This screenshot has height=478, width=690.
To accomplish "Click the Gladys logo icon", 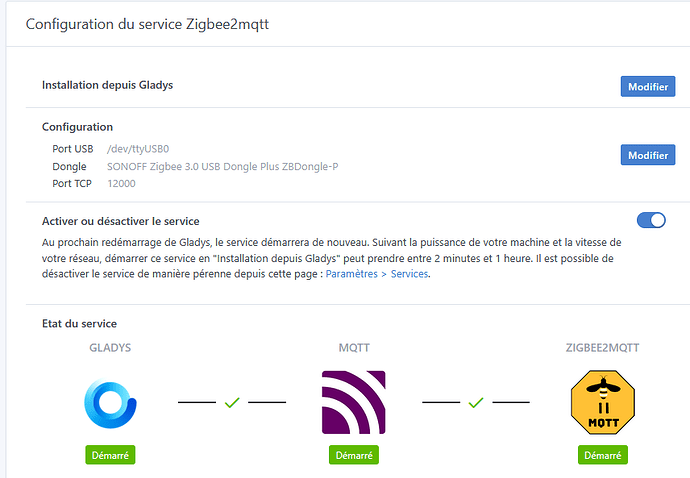I will (109, 402).
